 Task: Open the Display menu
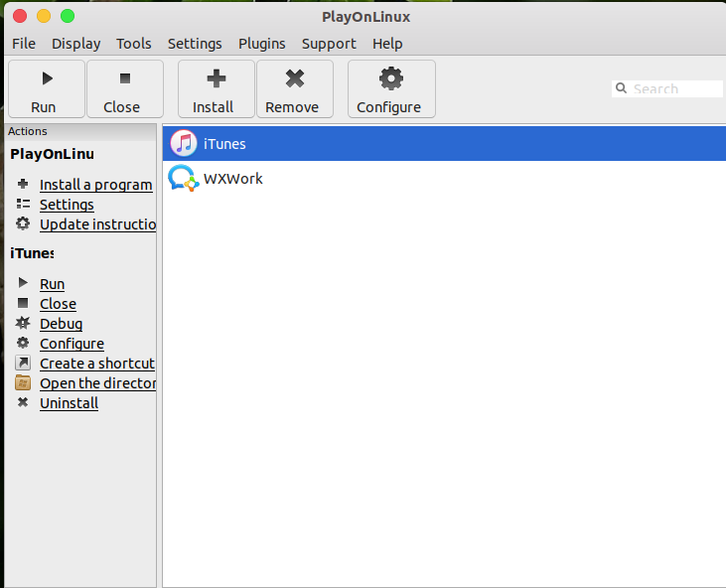point(75,44)
